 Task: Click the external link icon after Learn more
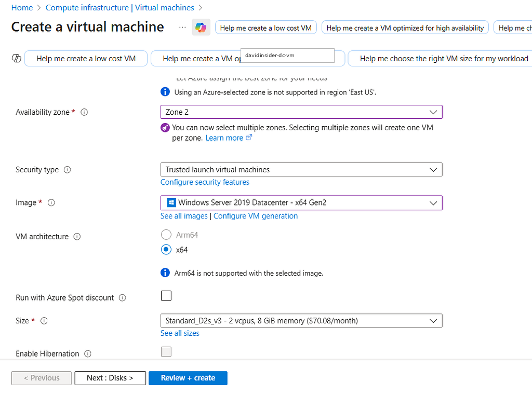(249, 138)
